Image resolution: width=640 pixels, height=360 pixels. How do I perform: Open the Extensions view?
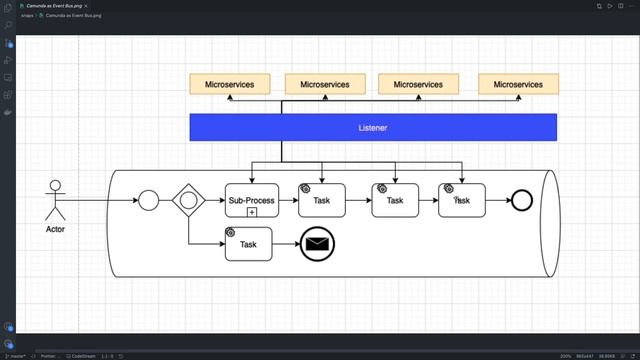(x=8, y=95)
